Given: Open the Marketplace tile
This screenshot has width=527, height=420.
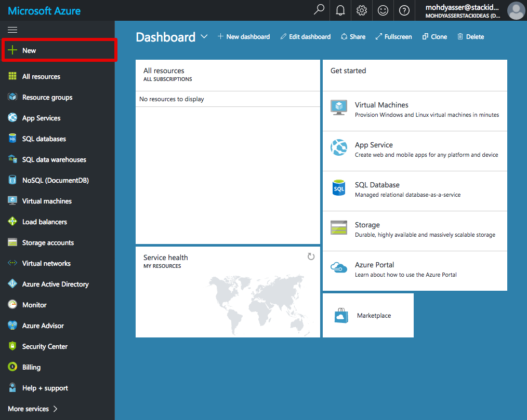Looking at the screenshot, I should [x=368, y=315].
